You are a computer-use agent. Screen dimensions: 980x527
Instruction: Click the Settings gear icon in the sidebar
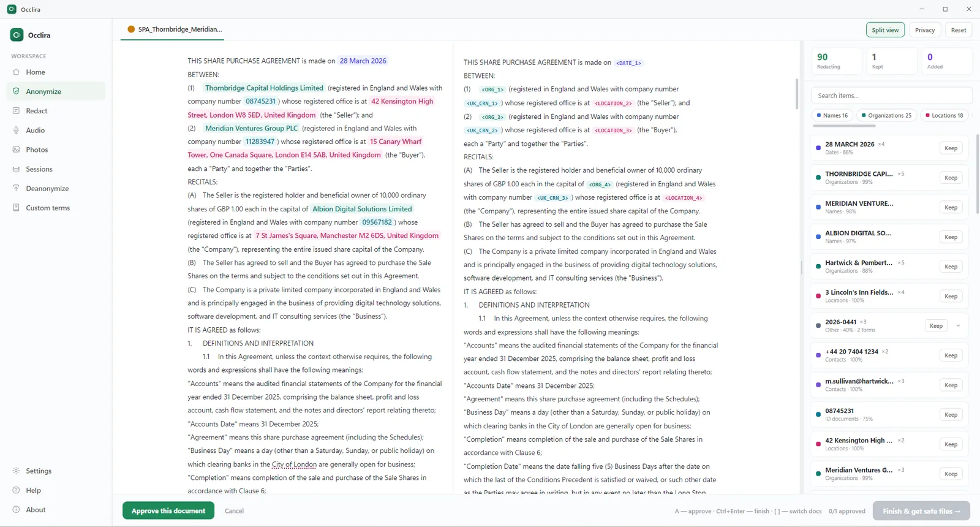(x=16, y=471)
